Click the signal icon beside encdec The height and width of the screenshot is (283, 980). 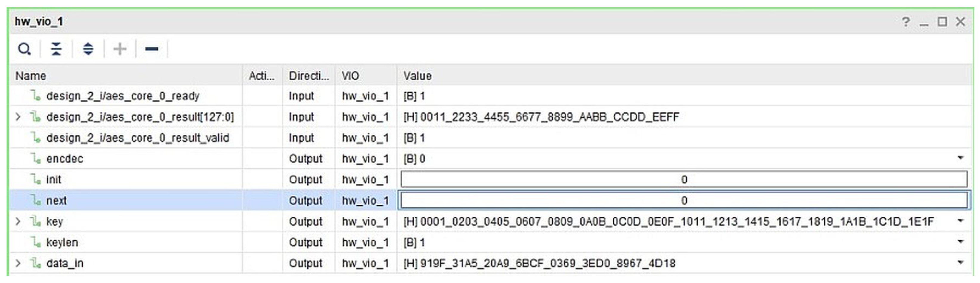click(x=36, y=158)
